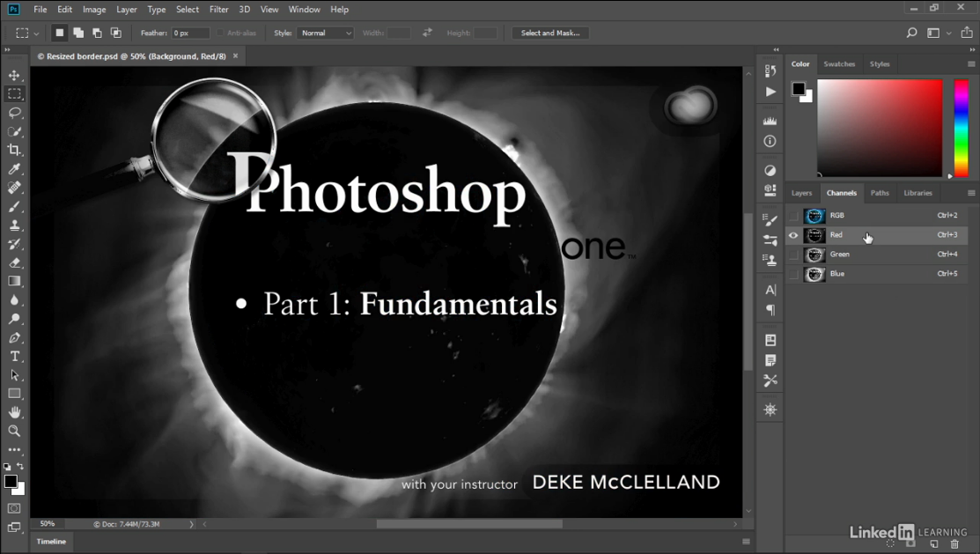This screenshot has width=980, height=554.
Task: Expand the collapsed toolbar double arrows
Action: point(8,49)
